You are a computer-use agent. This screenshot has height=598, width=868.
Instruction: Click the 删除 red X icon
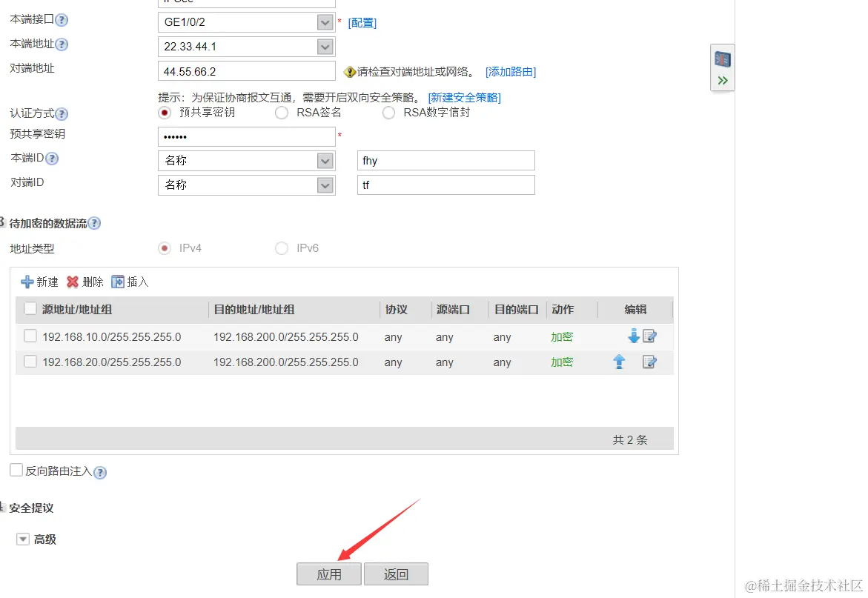pos(73,282)
